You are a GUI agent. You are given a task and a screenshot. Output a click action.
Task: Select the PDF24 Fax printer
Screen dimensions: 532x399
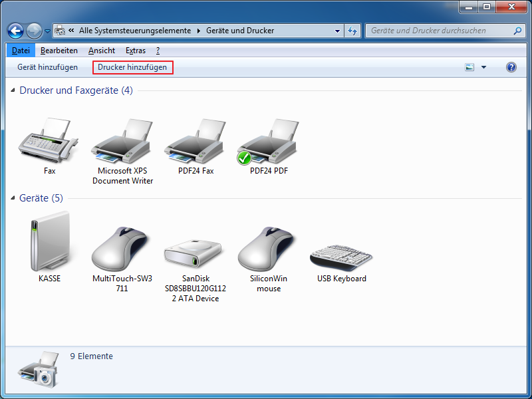click(196, 143)
